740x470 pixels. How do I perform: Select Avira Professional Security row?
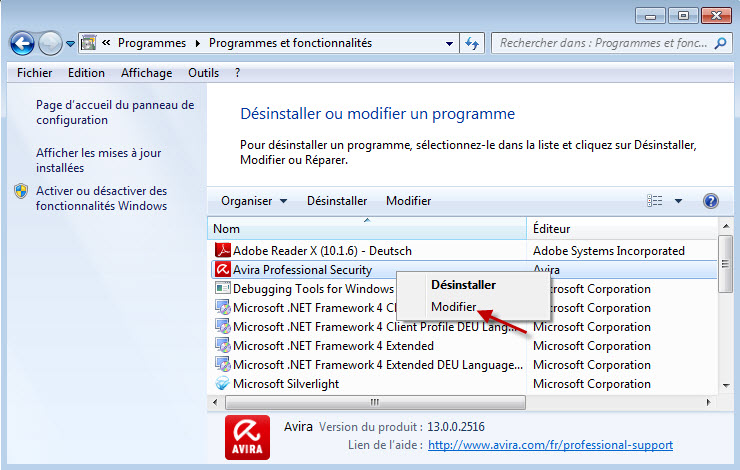(463, 269)
